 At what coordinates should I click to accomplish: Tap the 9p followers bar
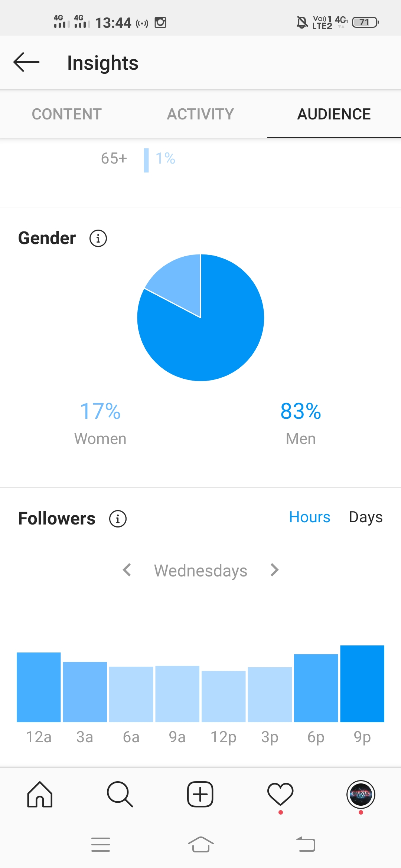pyautogui.click(x=362, y=684)
